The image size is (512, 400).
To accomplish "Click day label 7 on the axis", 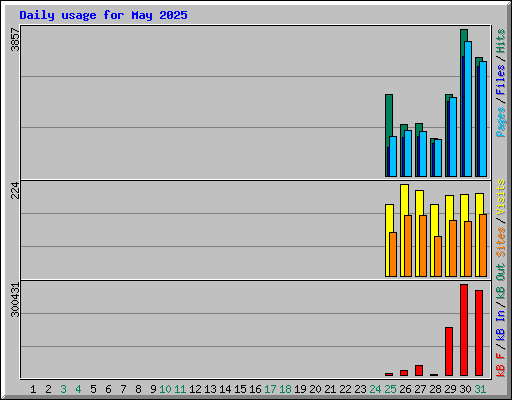I will click(x=123, y=389).
